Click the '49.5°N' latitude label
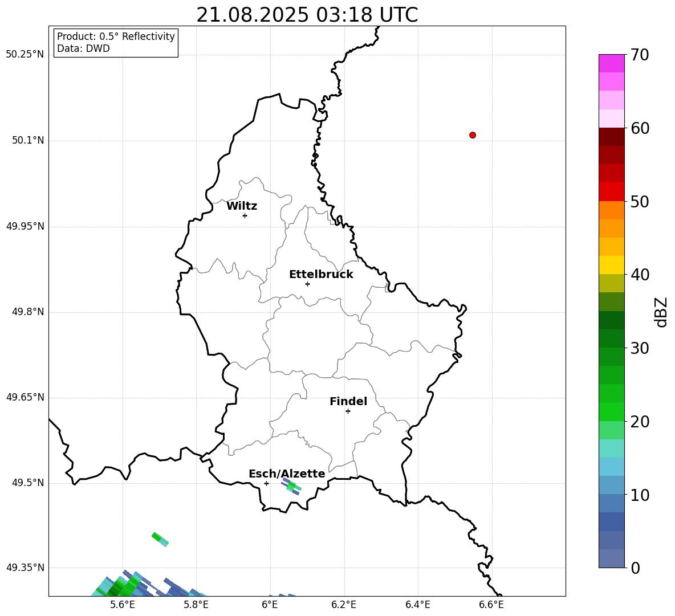Image resolution: width=675 pixels, height=616 pixels. 28,483
